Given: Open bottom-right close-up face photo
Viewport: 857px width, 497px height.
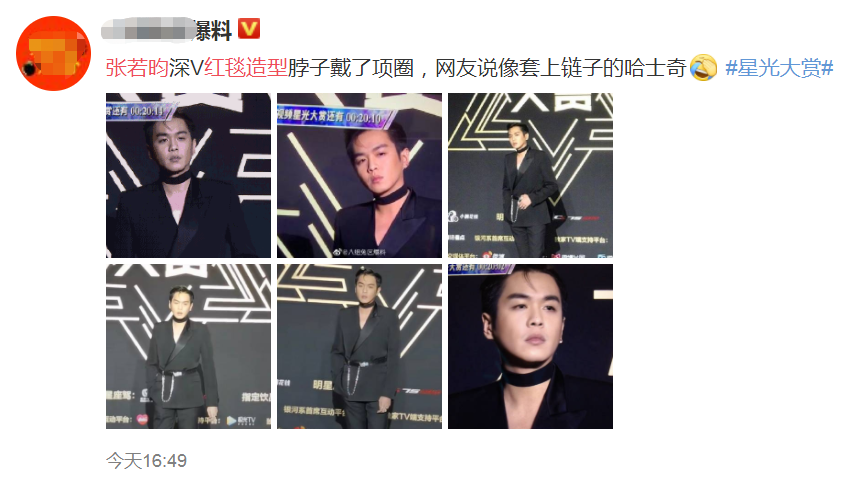Looking at the screenshot, I should click(530, 346).
